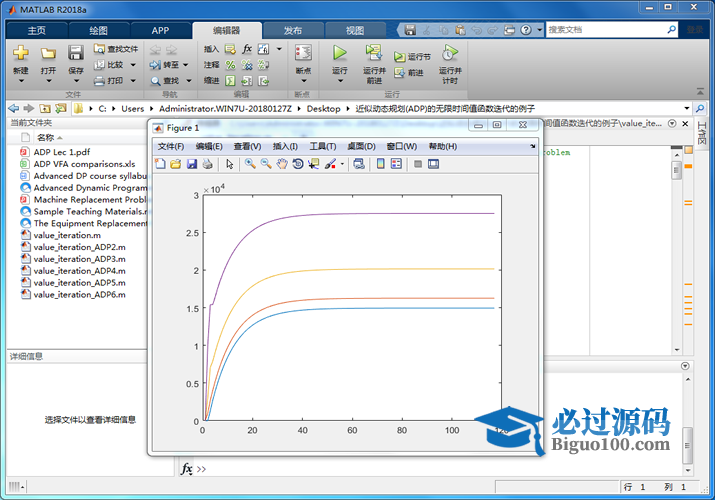The image size is (715, 500).
Task: Click the up-one-level folder icon
Action: [x=45, y=108]
